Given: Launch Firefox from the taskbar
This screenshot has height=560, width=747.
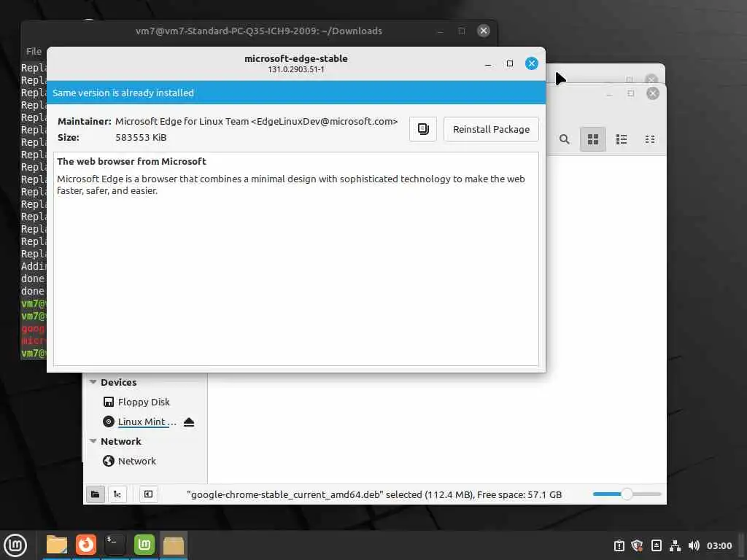Looking at the screenshot, I should 86,545.
